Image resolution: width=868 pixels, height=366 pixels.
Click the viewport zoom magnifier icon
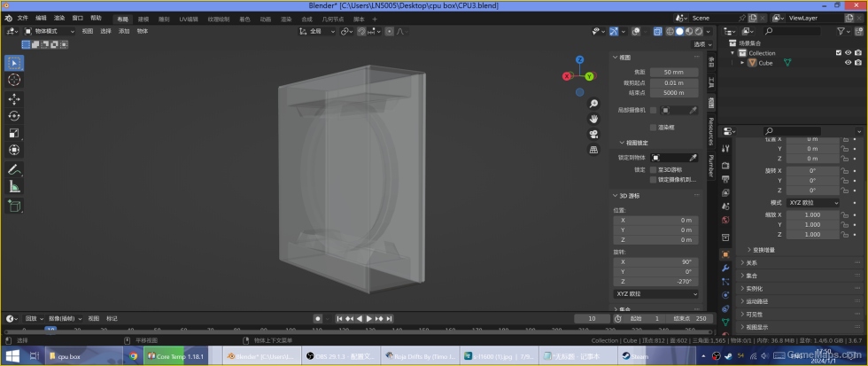[x=593, y=104]
